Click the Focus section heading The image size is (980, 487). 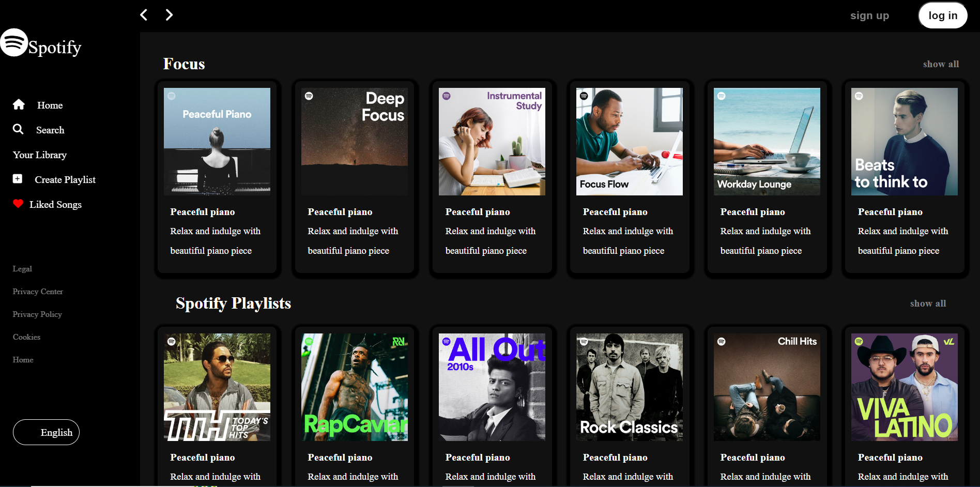pyautogui.click(x=184, y=64)
